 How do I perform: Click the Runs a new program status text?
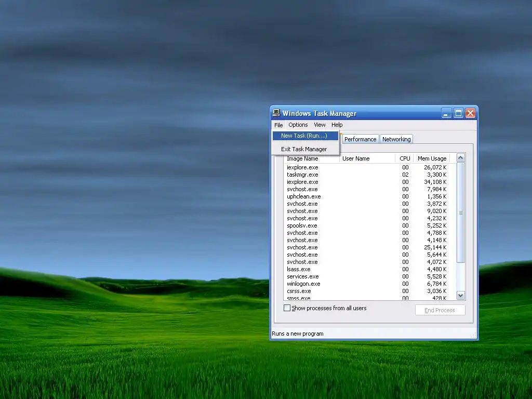point(298,334)
